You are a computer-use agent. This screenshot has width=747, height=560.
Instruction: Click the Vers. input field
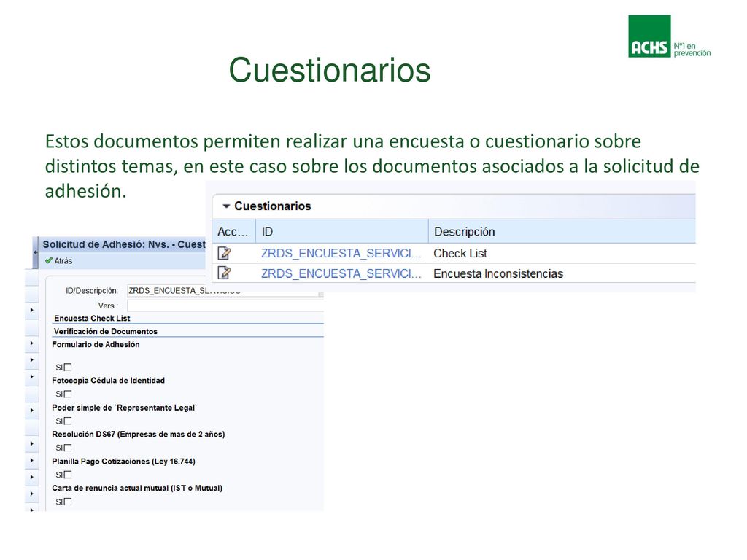click(225, 306)
